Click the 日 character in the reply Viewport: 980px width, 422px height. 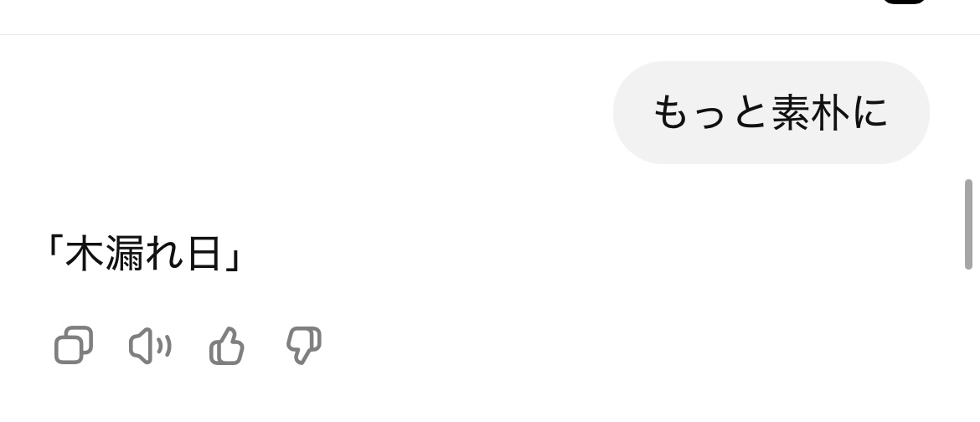point(204,253)
